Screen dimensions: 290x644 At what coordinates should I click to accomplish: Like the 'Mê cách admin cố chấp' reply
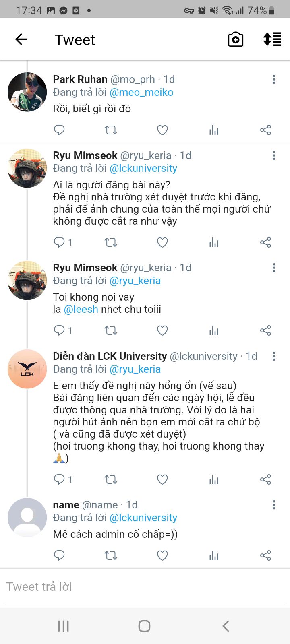(162, 555)
